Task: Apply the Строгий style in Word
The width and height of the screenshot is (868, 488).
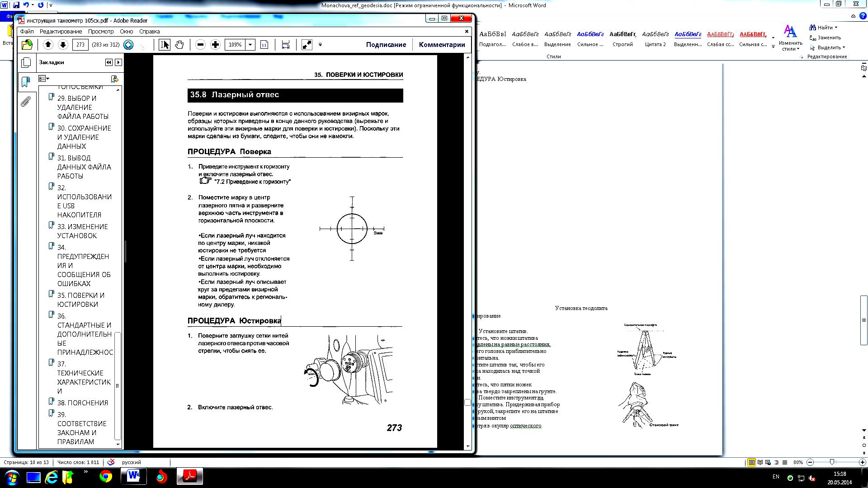Action: pos(623,38)
